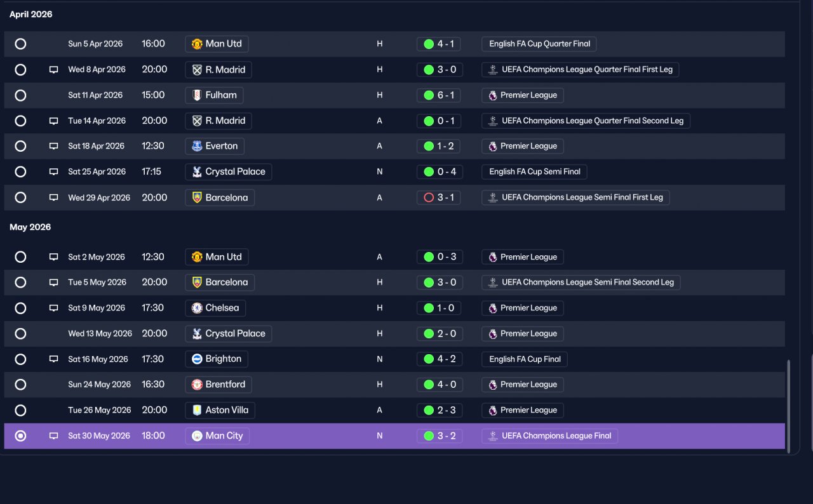Click green win indicator on 6 - 1 result
Screen dimensions: 813x504
tap(429, 95)
